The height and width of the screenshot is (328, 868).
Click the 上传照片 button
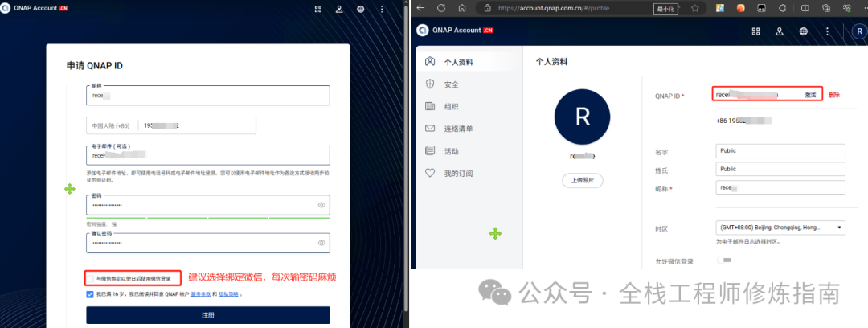coord(583,181)
